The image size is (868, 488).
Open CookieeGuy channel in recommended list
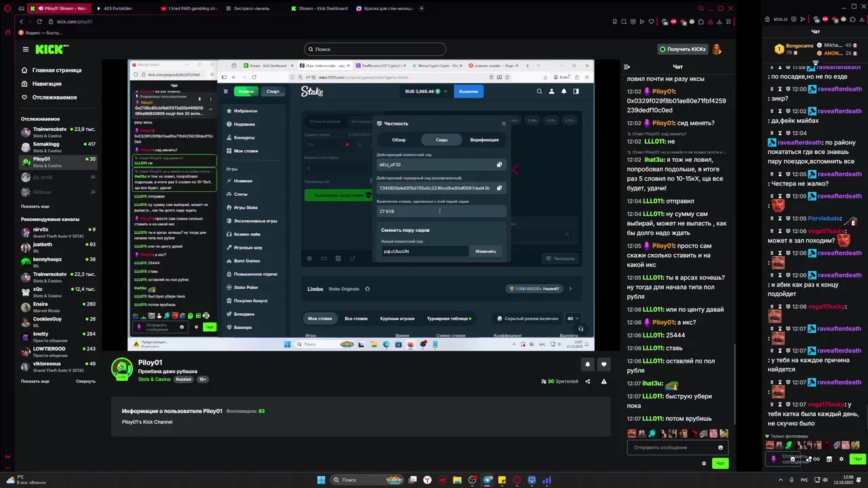point(59,321)
